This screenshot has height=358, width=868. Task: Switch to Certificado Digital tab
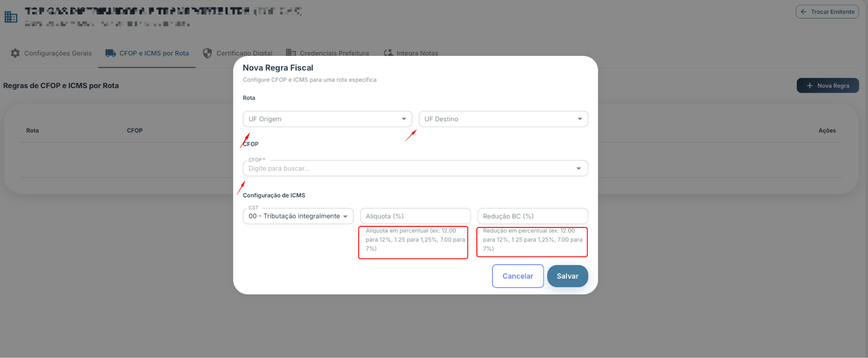pyautogui.click(x=238, y=53)
